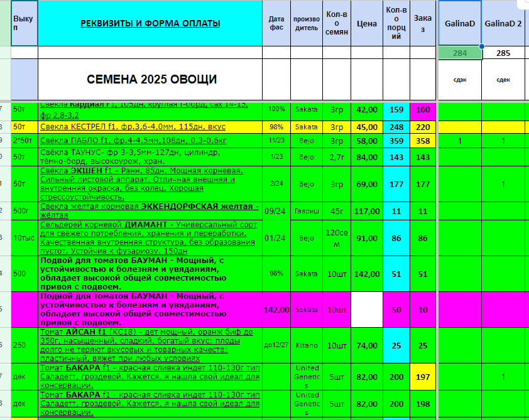Select the date cell до12/27
The image size is (529, 420).
pos(276,345)
